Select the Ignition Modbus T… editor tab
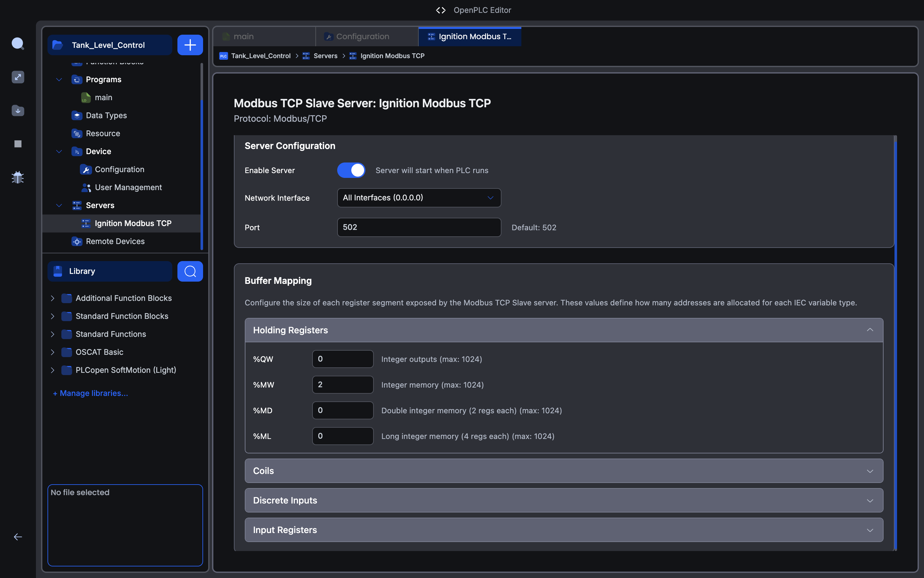Screen dimensions: 924x578 470,37
